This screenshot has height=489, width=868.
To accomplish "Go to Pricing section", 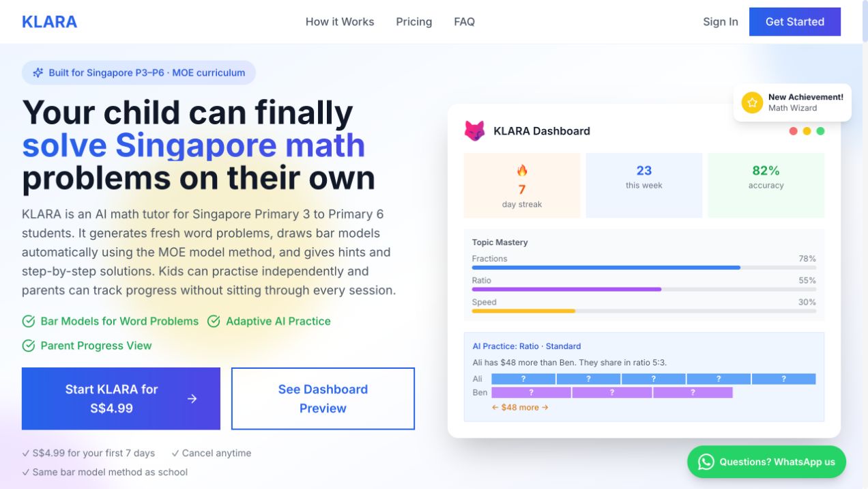I will [414, 22].
